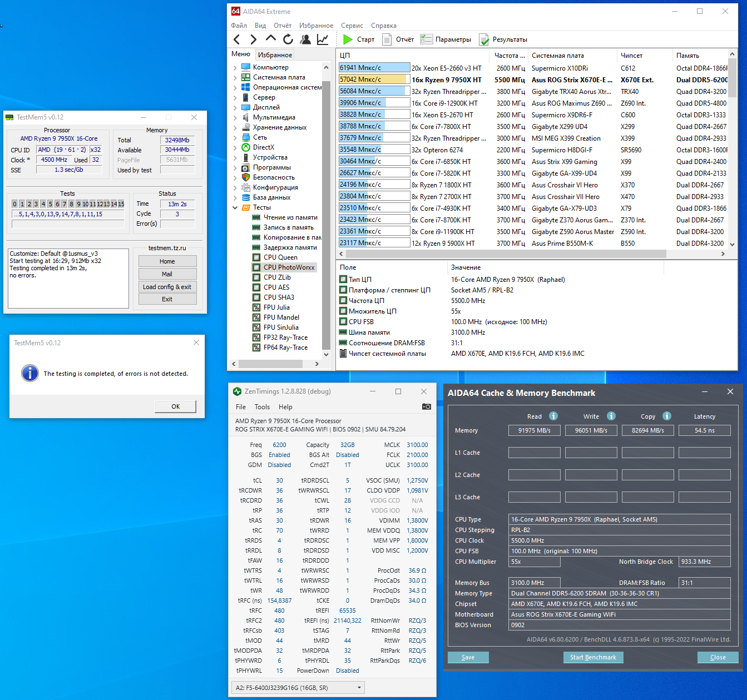
Task: Expand the Компьютер tree node
Action: [x=235, y=67]
